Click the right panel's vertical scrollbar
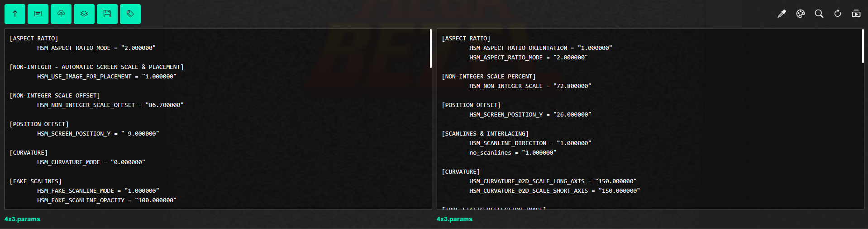Viewport: 868px width, 229px height. pos(863,46)
